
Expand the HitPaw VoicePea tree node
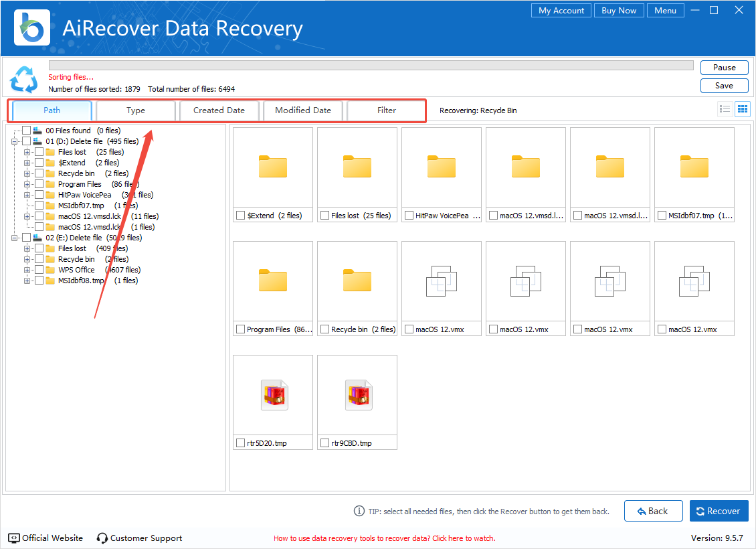(27, 195)
